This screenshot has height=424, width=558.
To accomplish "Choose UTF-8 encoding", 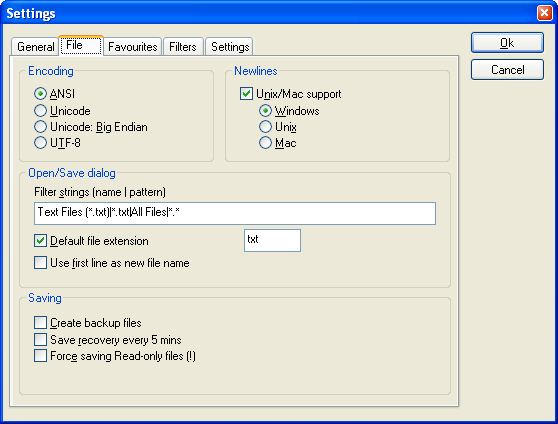I will (57, 143).
